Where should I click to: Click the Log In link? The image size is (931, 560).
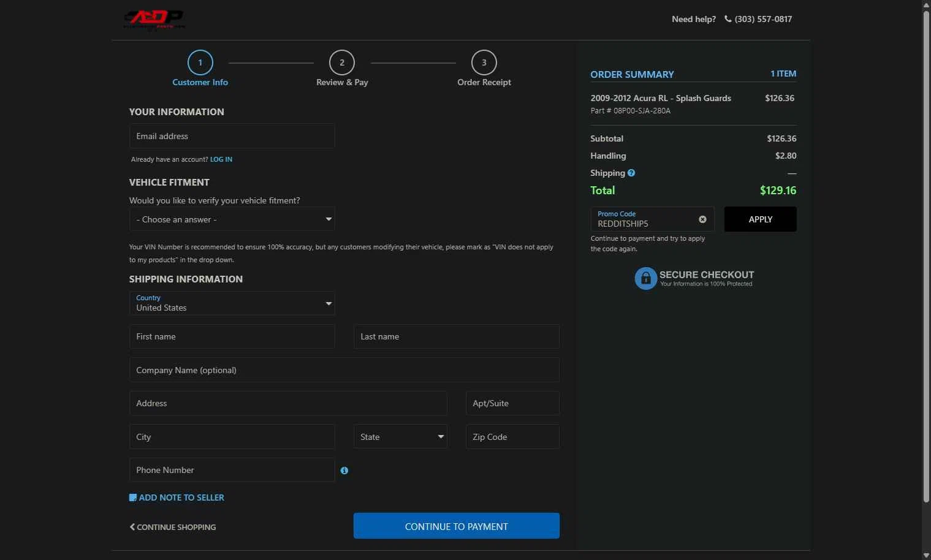point(221,159)
